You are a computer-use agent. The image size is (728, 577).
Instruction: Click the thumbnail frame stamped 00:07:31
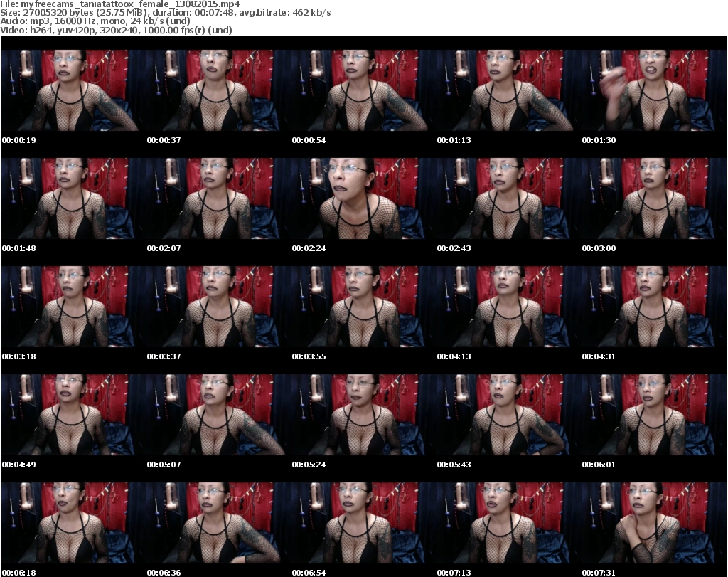654,523
